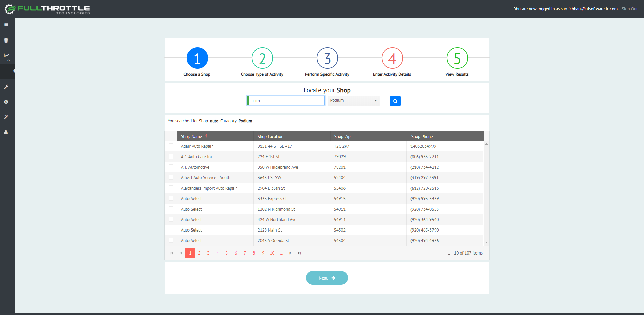Click the blue search magnifier button
This screenshot has width=644, height=315.
(x=395, y=101)
